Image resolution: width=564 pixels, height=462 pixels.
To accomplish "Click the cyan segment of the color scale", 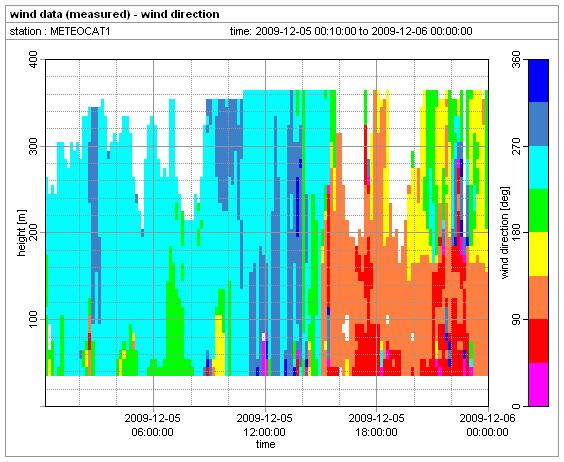I will [538, 168].
